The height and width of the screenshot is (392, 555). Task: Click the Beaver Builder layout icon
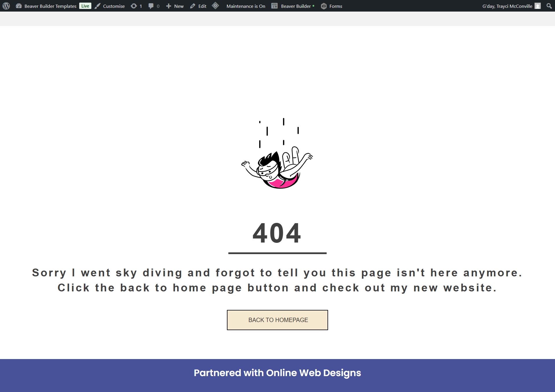click(274, 6)
